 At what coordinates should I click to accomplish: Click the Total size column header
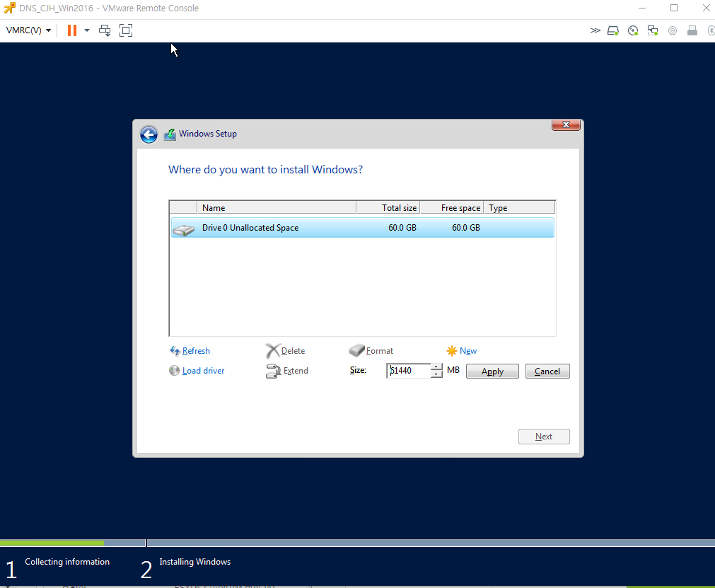click(x=388, y=207)
